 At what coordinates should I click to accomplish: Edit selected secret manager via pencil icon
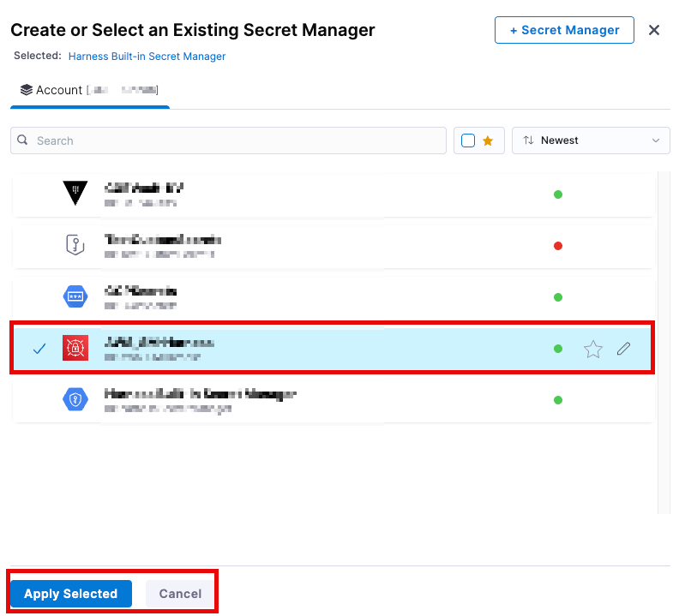pos(624,348)
